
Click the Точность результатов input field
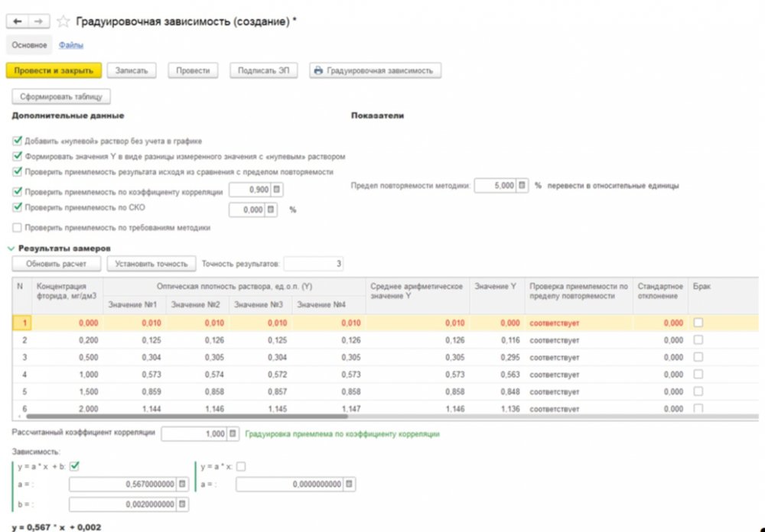tap(314, 264)
